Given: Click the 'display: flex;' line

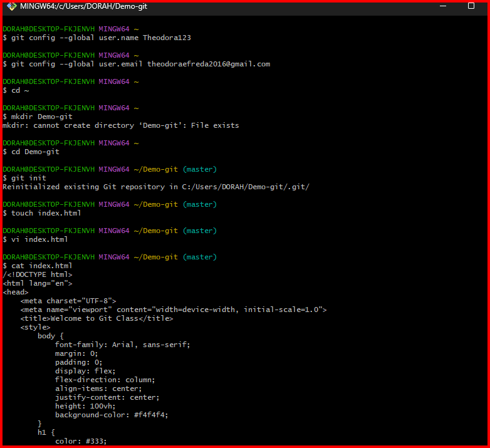Looking at the screenshot, I should pos(85,371).
